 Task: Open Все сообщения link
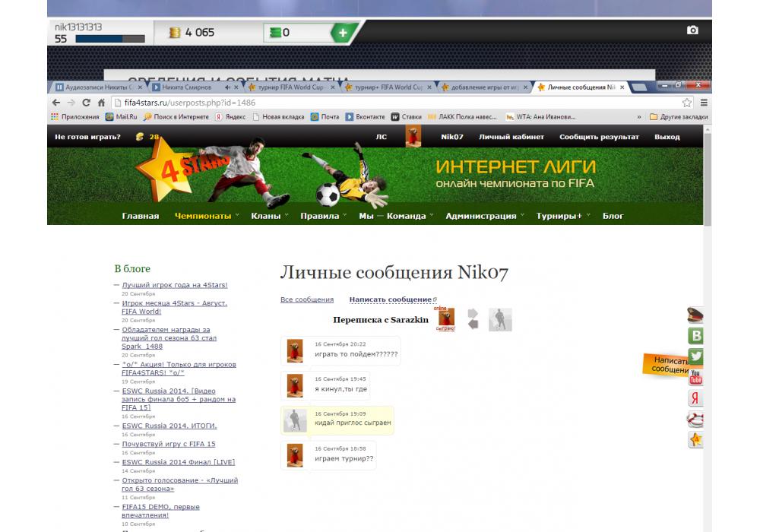307,299
